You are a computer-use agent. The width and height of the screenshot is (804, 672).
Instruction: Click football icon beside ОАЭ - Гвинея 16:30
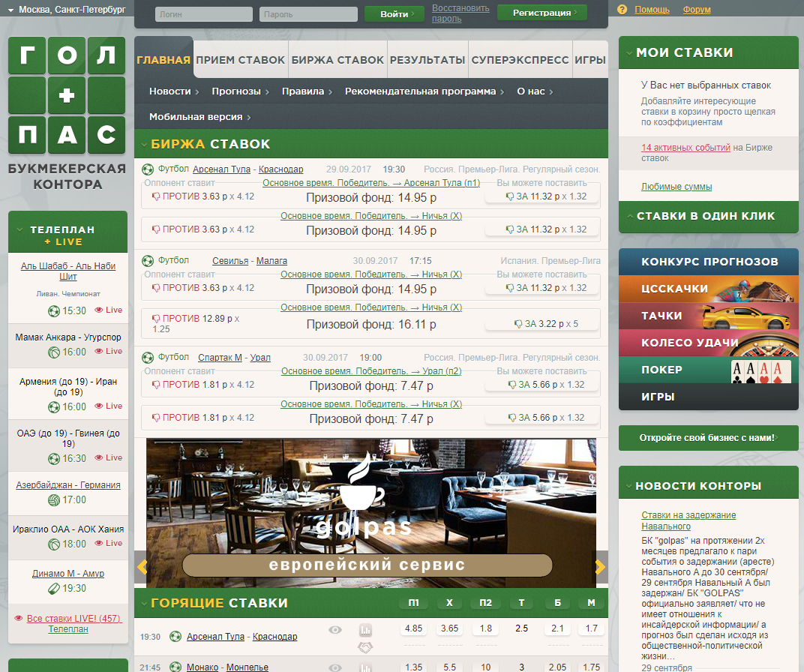click(54, 459)
